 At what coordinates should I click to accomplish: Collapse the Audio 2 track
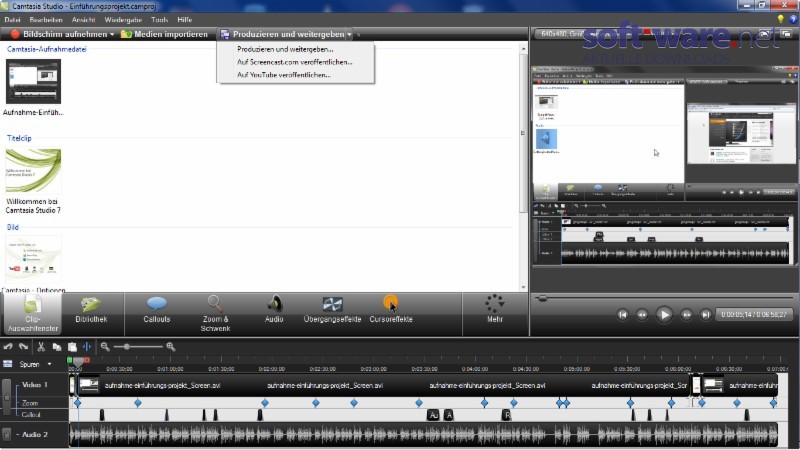click(17, 435)
